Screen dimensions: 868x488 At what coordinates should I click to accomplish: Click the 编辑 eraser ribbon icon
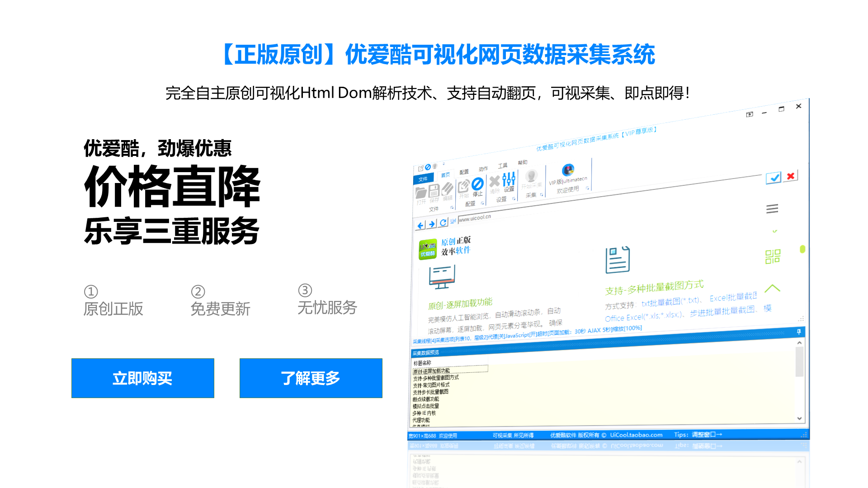[447, 189]
